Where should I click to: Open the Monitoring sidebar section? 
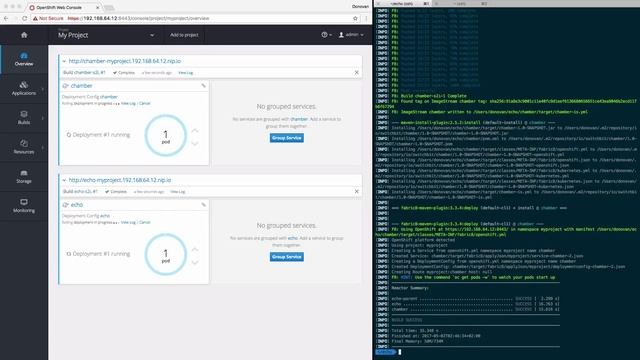click(24, 206)
